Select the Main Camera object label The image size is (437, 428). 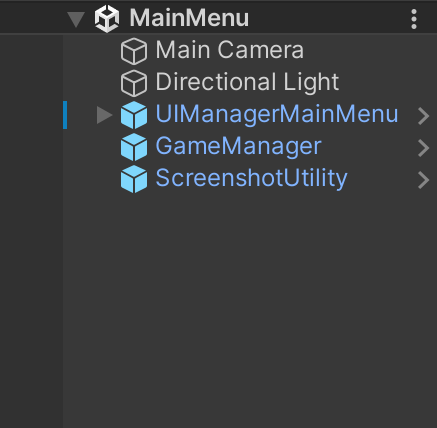(230, 50)
